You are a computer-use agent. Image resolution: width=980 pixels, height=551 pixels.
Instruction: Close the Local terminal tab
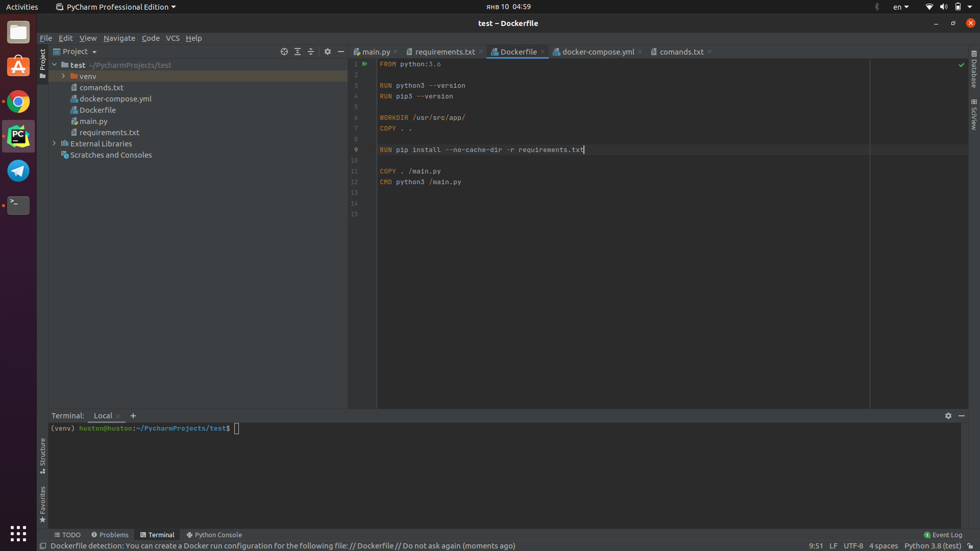(x=118, y=416)
